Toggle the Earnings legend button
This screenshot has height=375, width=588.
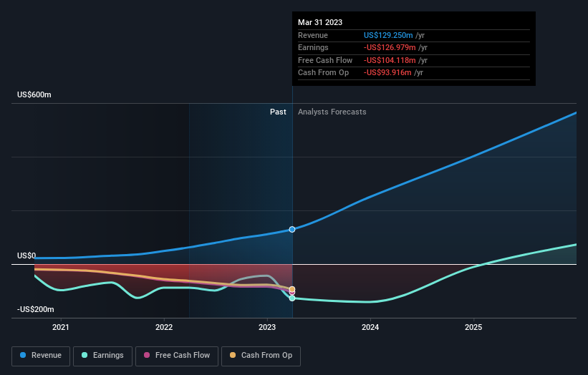(102, 356)
